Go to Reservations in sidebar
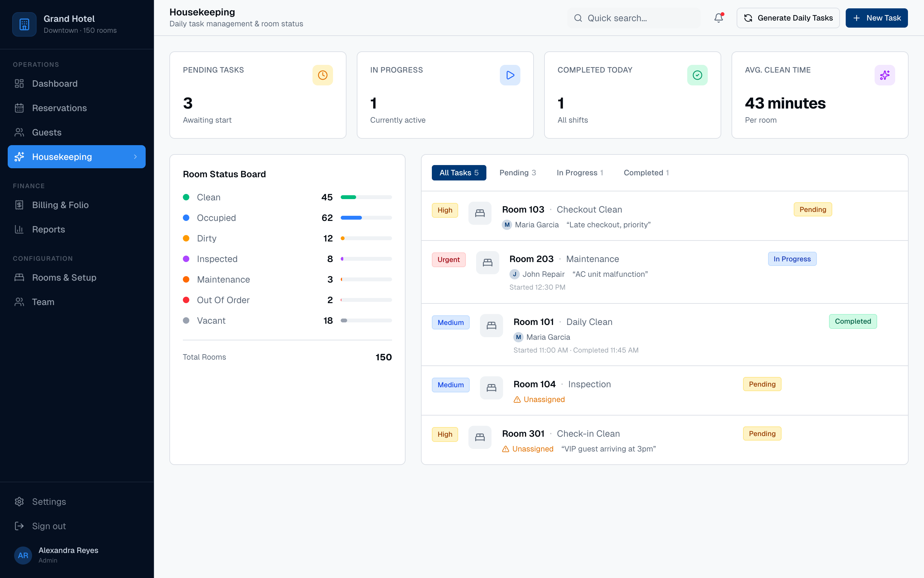The width and height of the screenshot is (924, 578). (76, 108)
